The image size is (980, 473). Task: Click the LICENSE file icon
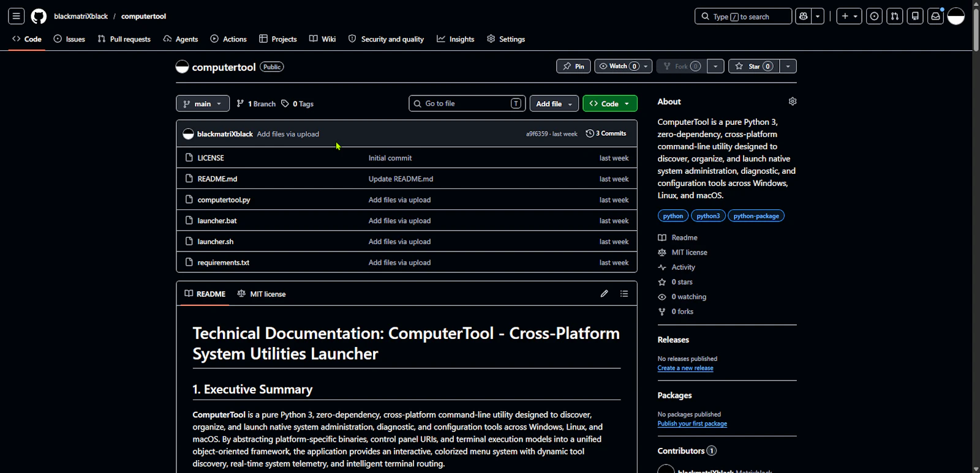(x=189, y=158)
